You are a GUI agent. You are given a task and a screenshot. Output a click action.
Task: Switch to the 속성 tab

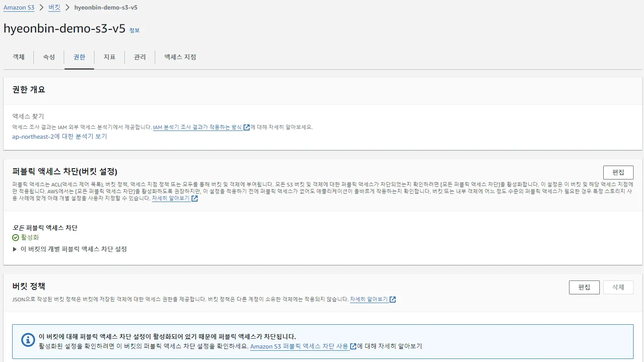[x=49, y=57]
